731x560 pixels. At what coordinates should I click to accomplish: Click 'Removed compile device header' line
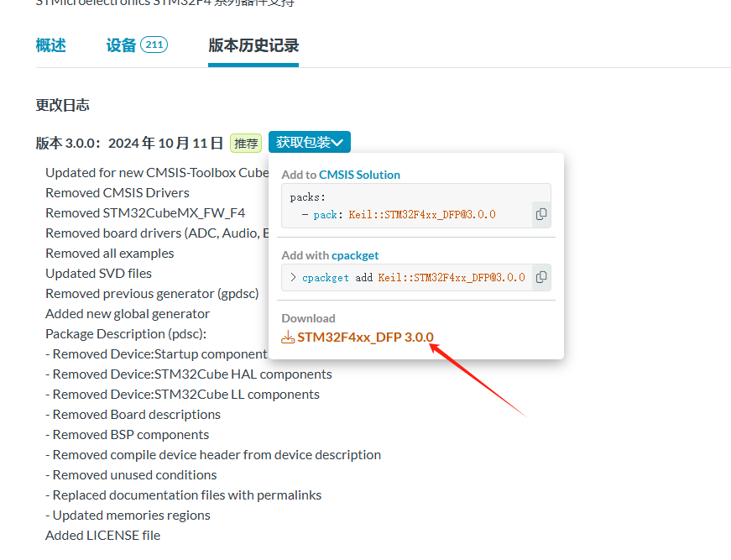pos(213,454)
